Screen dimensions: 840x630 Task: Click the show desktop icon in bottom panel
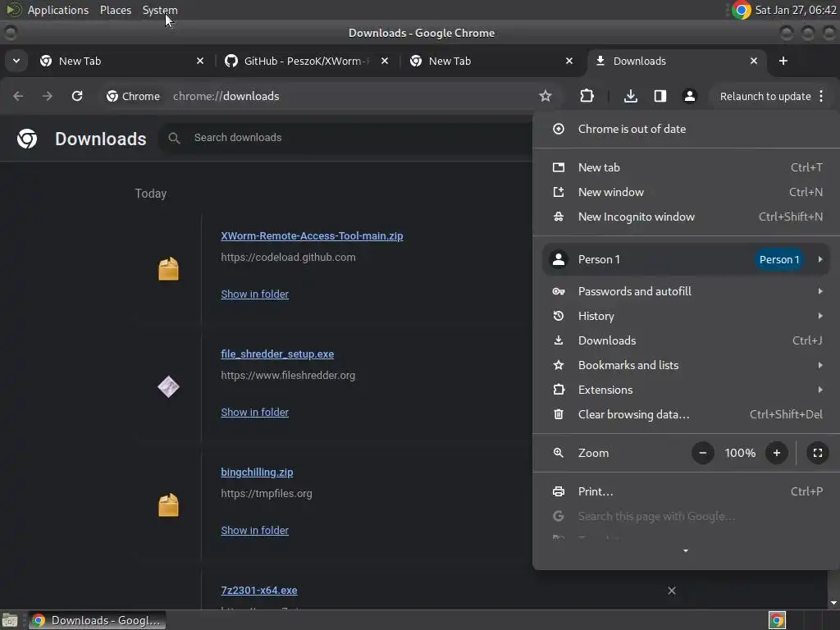point(10,620)
